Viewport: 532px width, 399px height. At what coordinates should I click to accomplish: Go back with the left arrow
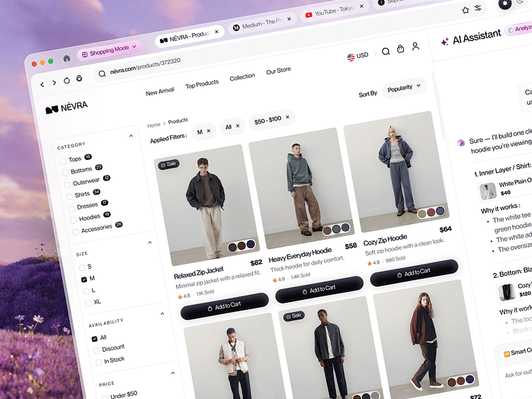[42, 84]
